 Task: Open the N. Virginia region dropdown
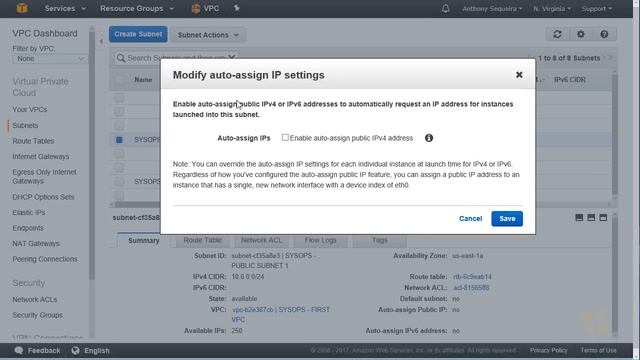(552, 9)
